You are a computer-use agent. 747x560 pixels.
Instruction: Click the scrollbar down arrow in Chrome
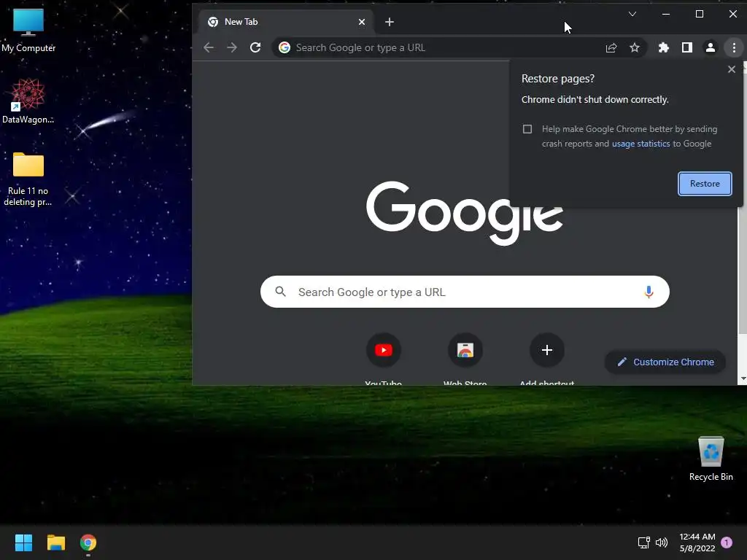point(743,379)
